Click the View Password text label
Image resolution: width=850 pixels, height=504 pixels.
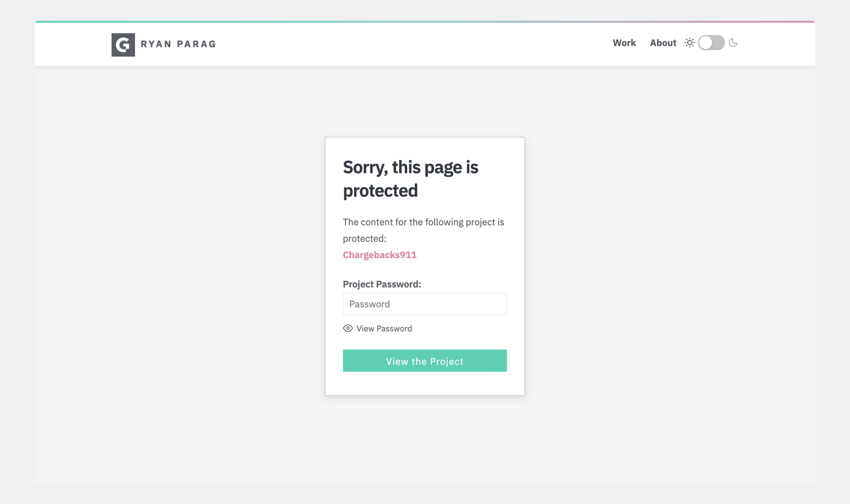[384, 328]
